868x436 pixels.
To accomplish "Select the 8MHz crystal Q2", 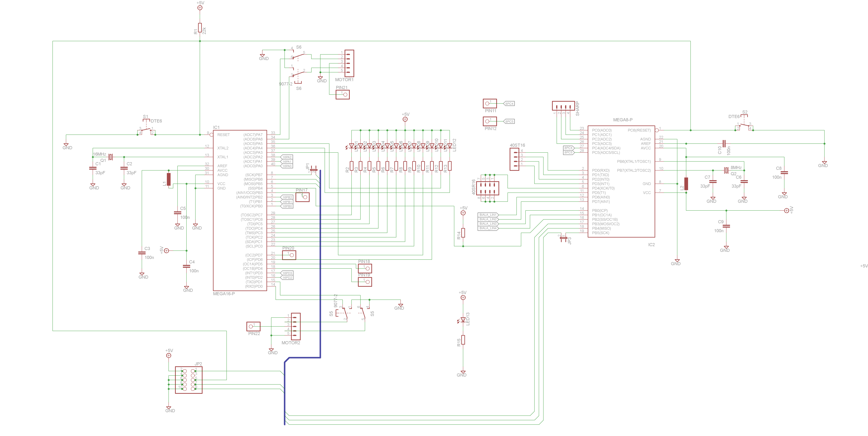I will [x=726, y=171].
